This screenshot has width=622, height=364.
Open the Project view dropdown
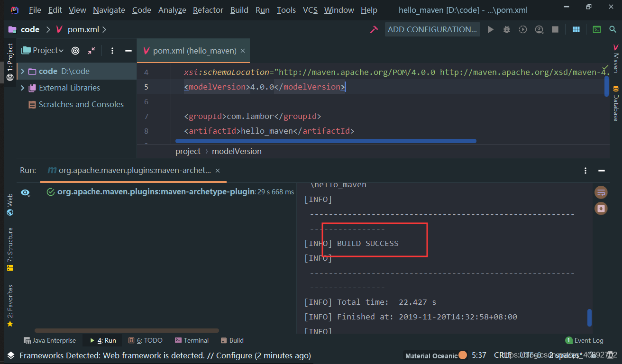pyautogui.click(x=43, y=50)
